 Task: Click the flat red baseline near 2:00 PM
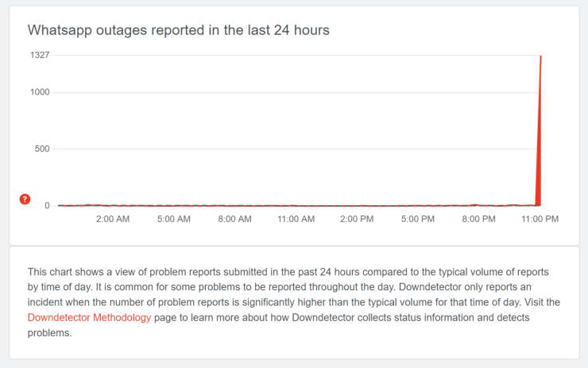tap(357, 206)
